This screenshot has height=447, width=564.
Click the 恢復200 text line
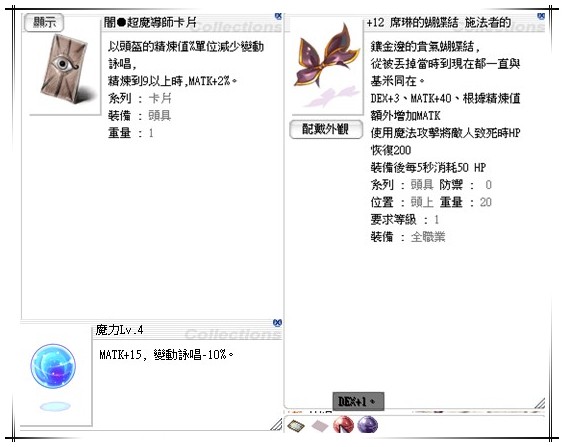(391, 150)
